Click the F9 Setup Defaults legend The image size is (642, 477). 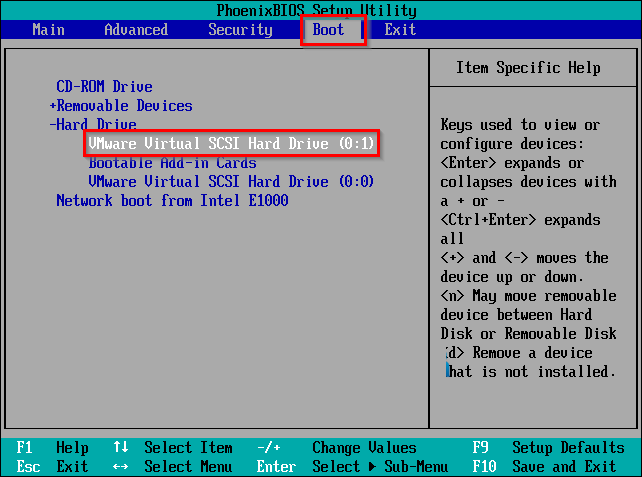click(548, 448)
